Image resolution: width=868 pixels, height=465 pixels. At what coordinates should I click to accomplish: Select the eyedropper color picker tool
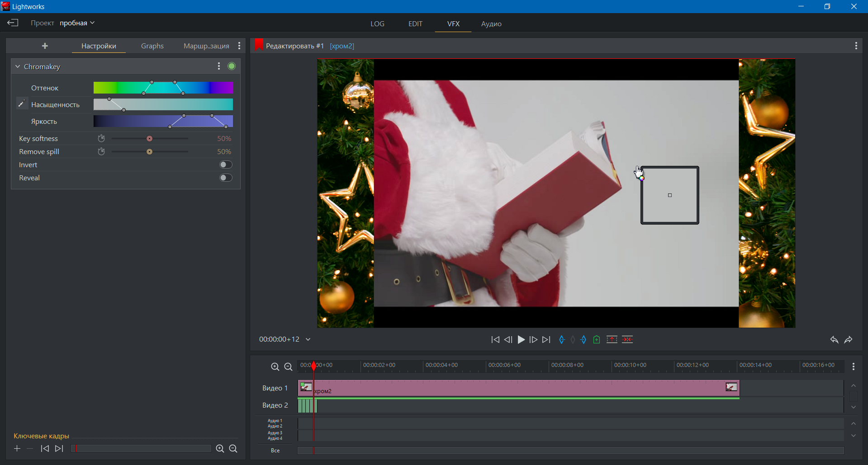click(21, 104)
